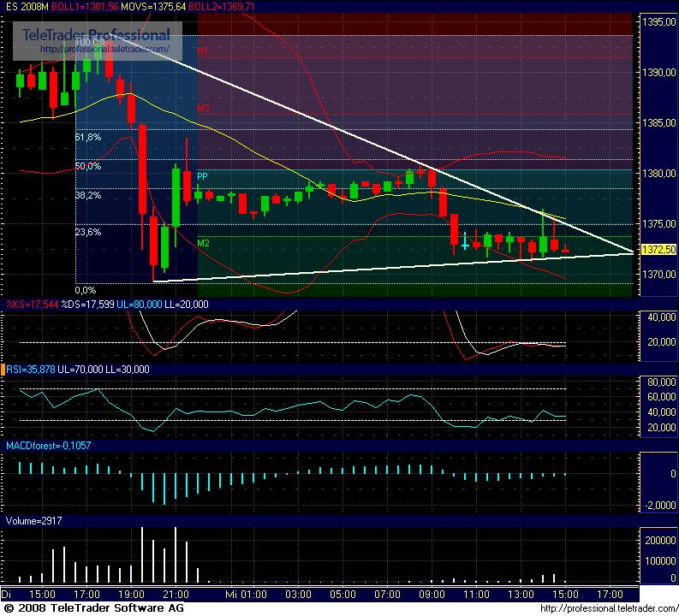Select the BOLL1=1381,56 indicator value
Viewport: 679px width, 616px height.
coord(85,7)
